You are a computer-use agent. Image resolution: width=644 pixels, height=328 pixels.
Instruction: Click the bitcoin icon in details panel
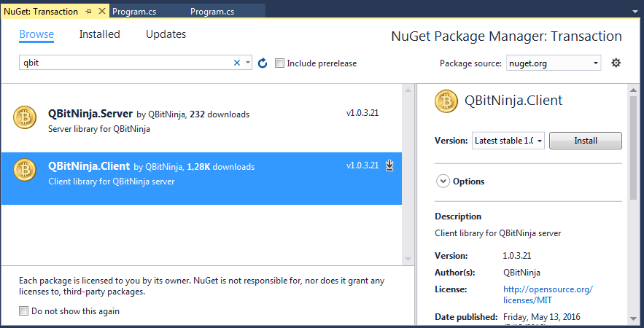[446, 101]
